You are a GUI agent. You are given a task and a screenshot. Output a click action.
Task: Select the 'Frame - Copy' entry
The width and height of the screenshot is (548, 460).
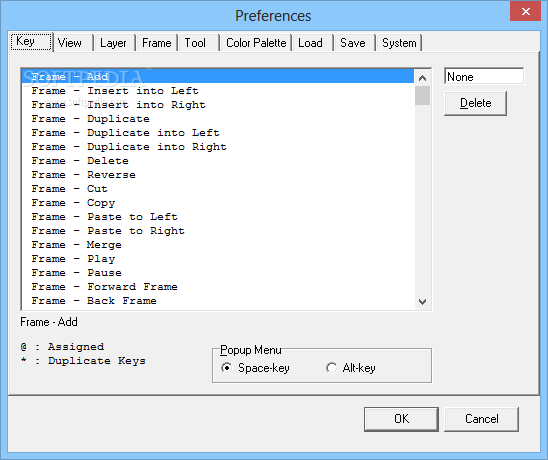[218, 203]
